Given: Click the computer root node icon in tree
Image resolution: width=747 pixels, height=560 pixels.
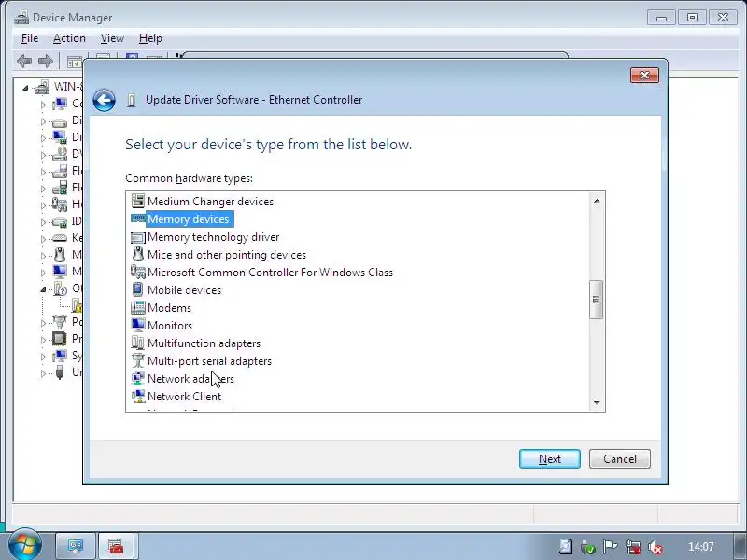Looking at the screenshot, I should tap(42, 87).
